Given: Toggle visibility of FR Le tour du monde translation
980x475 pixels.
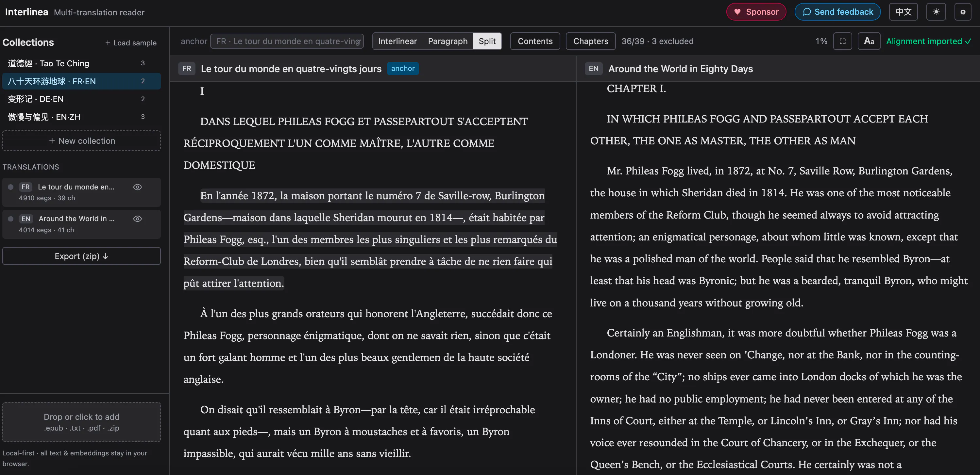Looking at the screenshot, I should [137, 187].
